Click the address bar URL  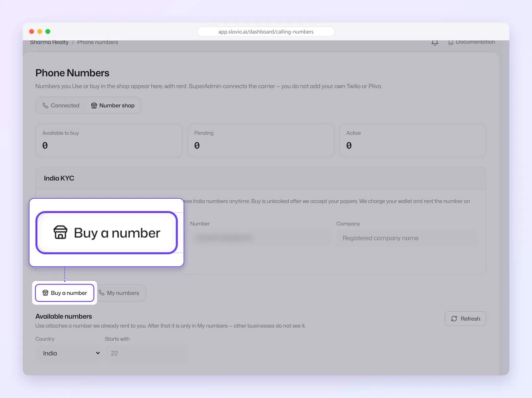[x=266, y=32]
